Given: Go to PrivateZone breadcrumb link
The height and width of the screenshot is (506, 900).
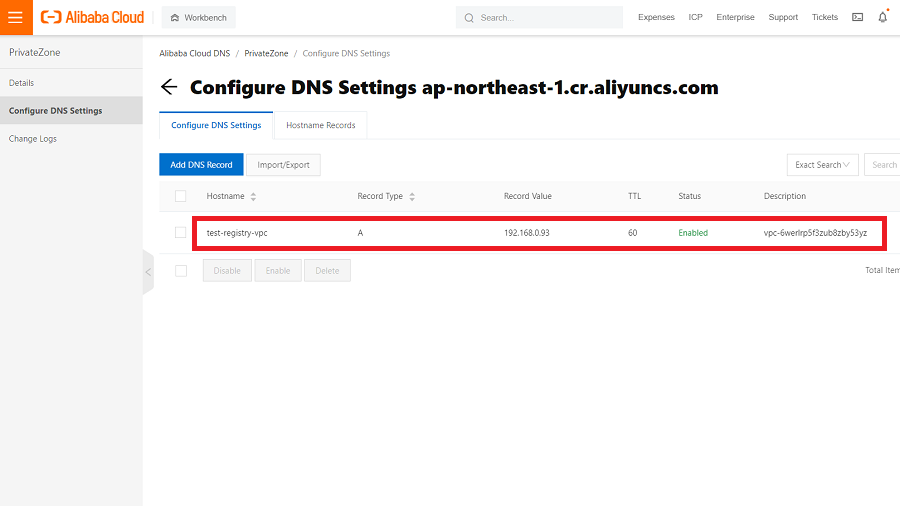Looking at the screenshot, I should [x=264, y=53].
